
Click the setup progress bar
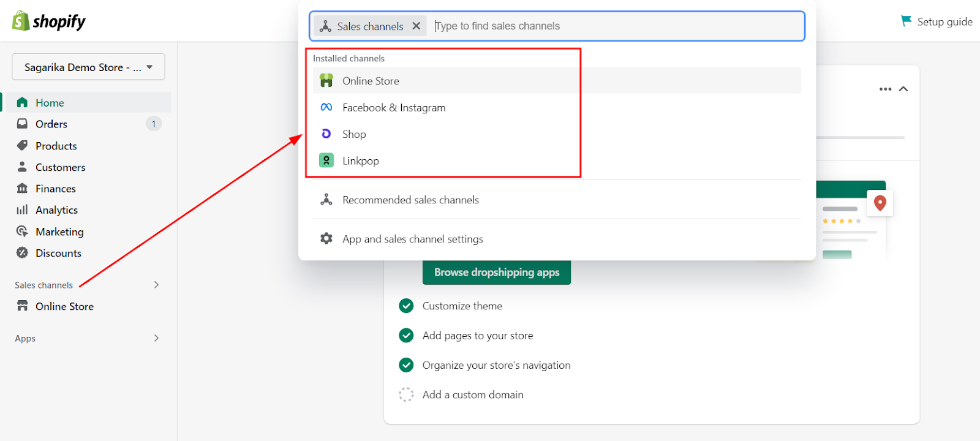(861, 137)
